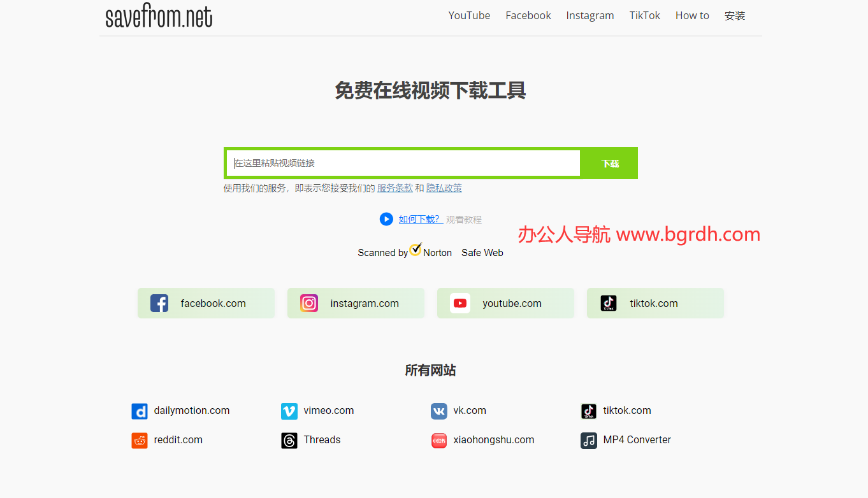Click the Xiaohongshu red icon
The width and height of the screenshot is (868, 498).
click(439, 441)
